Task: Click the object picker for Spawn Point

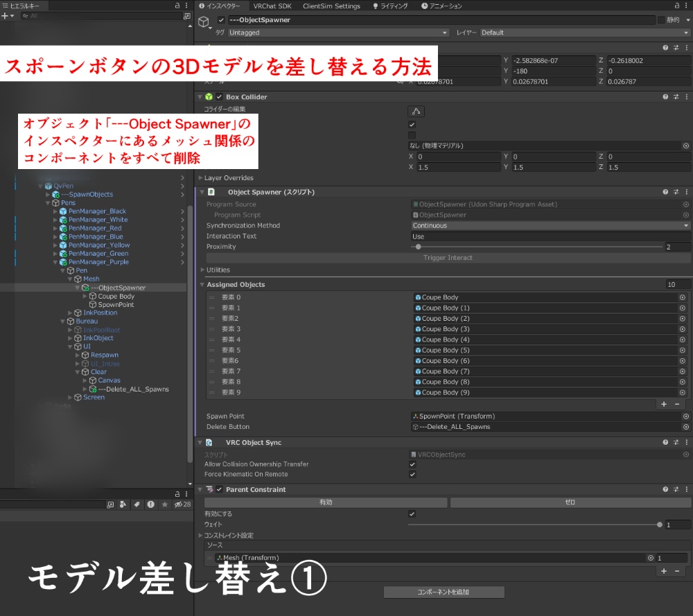Action: tap(687, 416)
